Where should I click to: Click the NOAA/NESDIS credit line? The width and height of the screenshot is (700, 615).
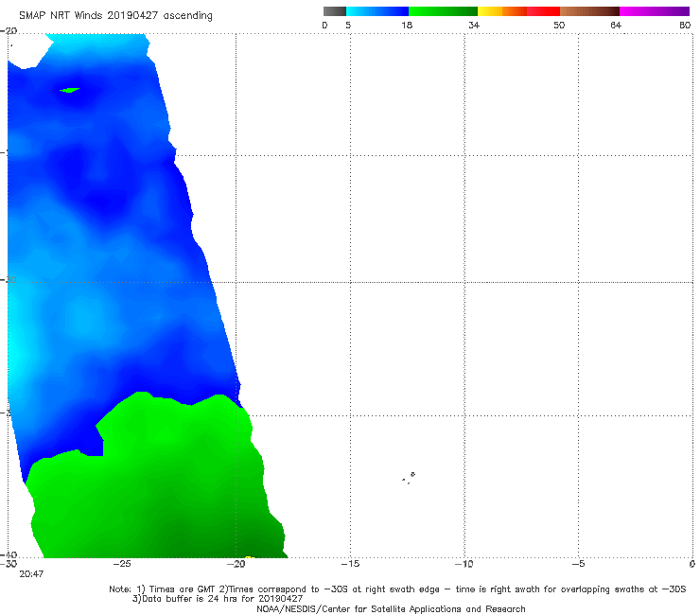[391, 608]
